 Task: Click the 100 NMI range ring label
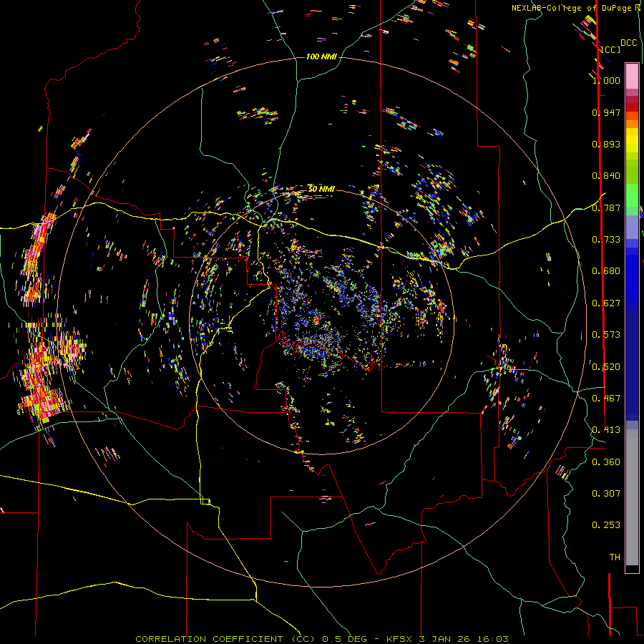tap(321, 57)
